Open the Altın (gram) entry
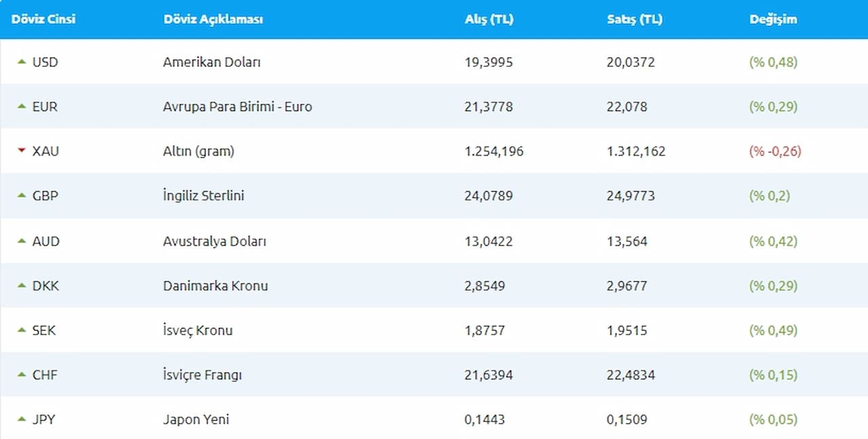The image size is (868, 439). (199, 152)
